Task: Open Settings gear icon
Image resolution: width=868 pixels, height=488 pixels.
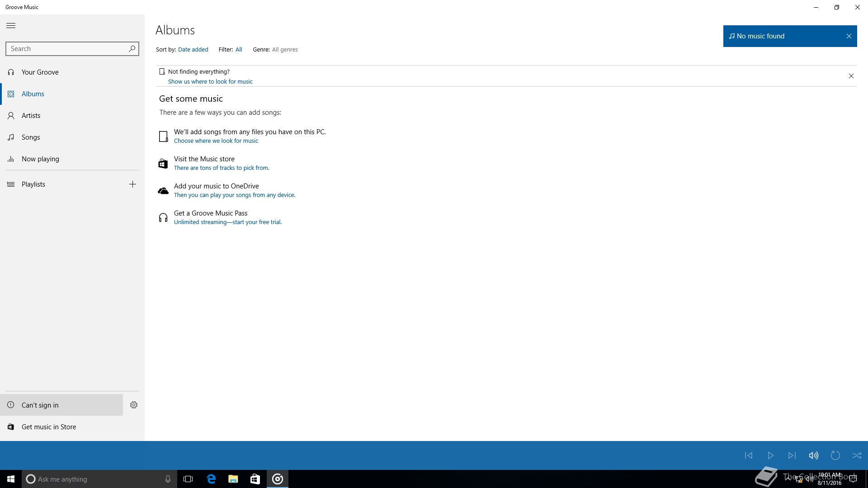Action: coord(134,405)
